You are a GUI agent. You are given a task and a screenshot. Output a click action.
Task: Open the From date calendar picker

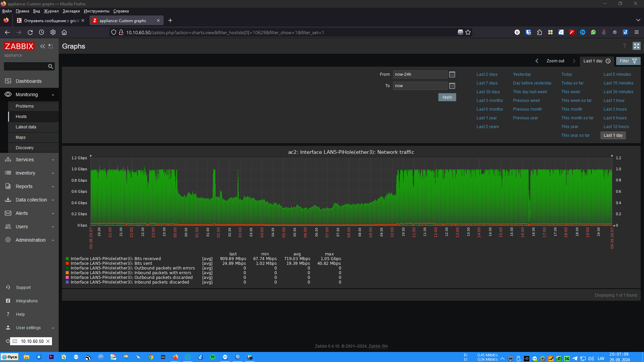coord(452,74)
